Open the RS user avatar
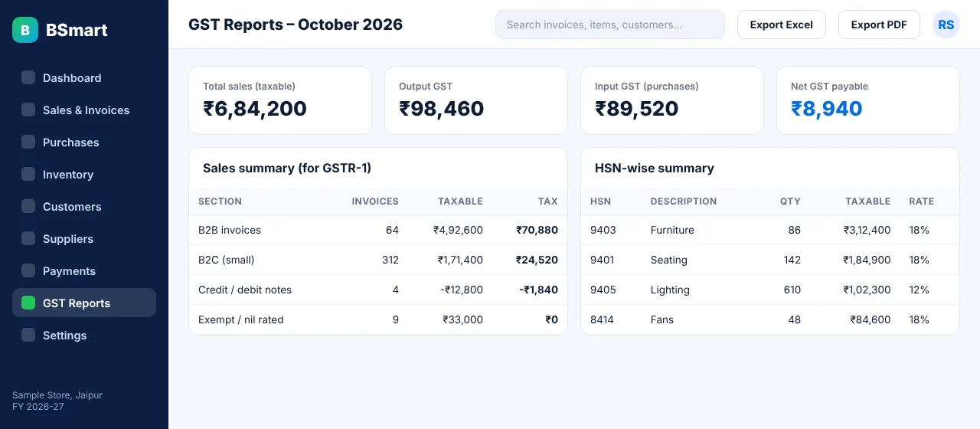Screen dimensions: 980x429 tap(946, 25)
